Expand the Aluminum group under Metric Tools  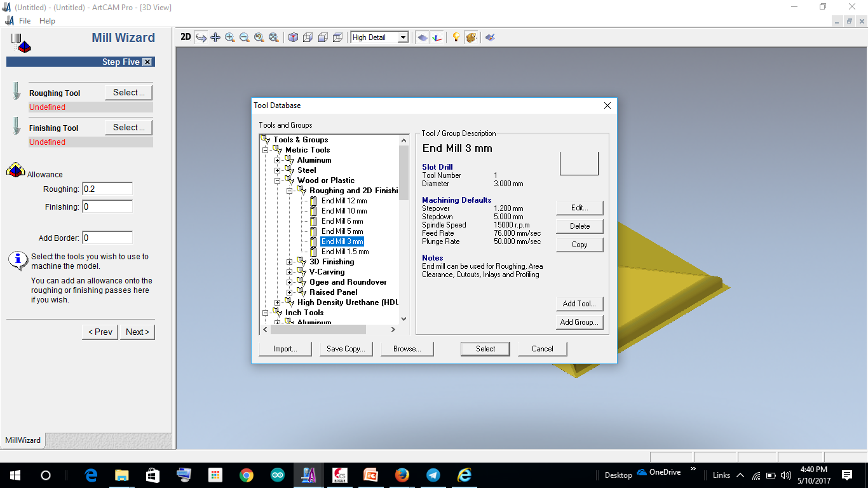click(278, 160)
